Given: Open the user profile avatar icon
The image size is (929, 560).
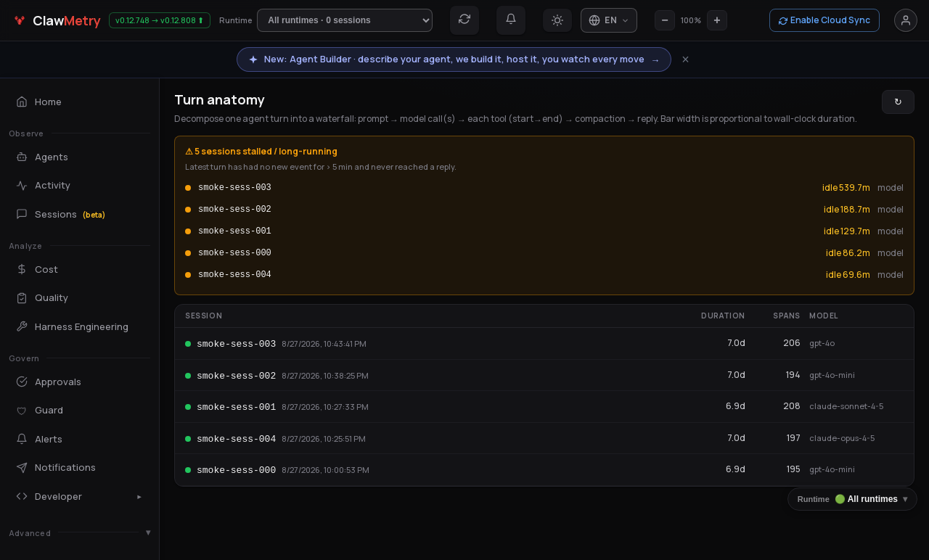Looking at the screenshot, I should coord(906,20).
